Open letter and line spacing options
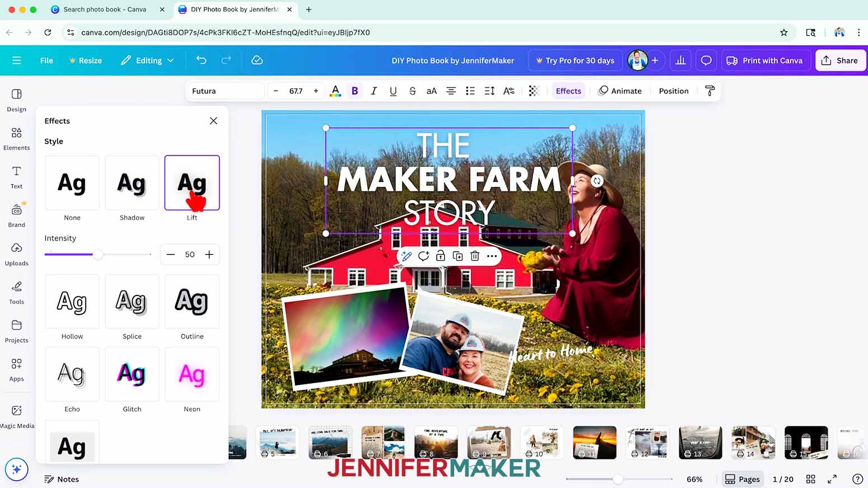 489,91
